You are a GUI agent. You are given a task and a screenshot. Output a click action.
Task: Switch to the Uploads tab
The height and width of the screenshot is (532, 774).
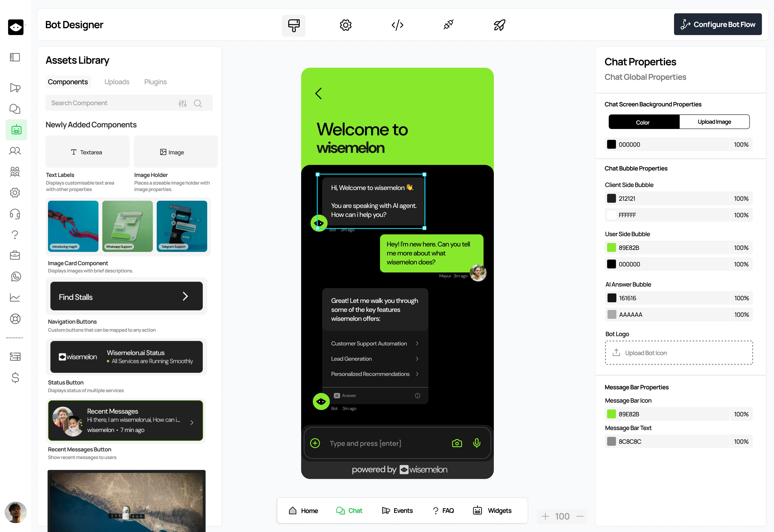tap(117, 82)
